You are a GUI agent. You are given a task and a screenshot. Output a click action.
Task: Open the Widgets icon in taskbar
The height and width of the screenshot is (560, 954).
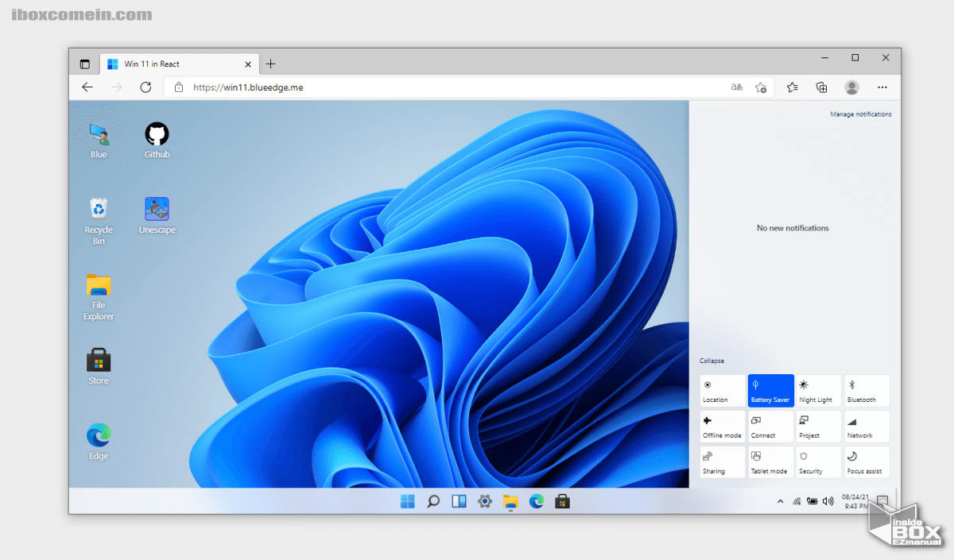[x=459, y=501]
